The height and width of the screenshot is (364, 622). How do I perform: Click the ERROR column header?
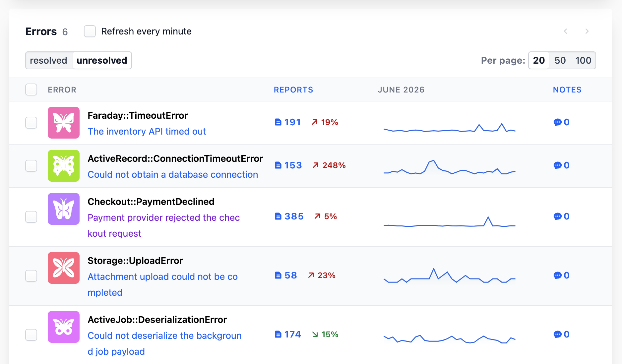(x=62, y=90)
